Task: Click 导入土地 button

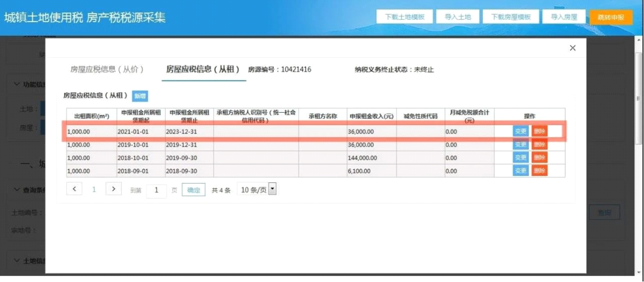Action: (457, 17)
